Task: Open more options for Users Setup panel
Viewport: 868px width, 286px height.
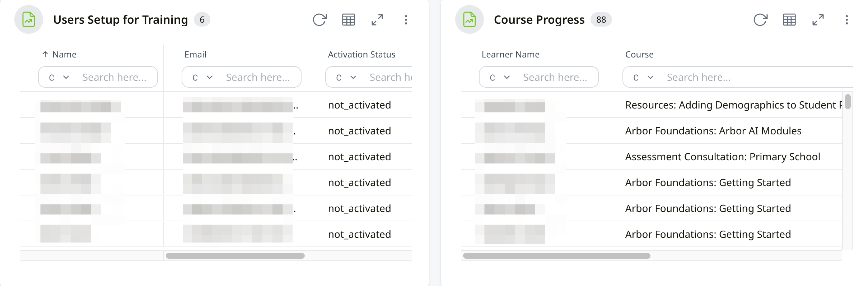Action: point(406,20)
